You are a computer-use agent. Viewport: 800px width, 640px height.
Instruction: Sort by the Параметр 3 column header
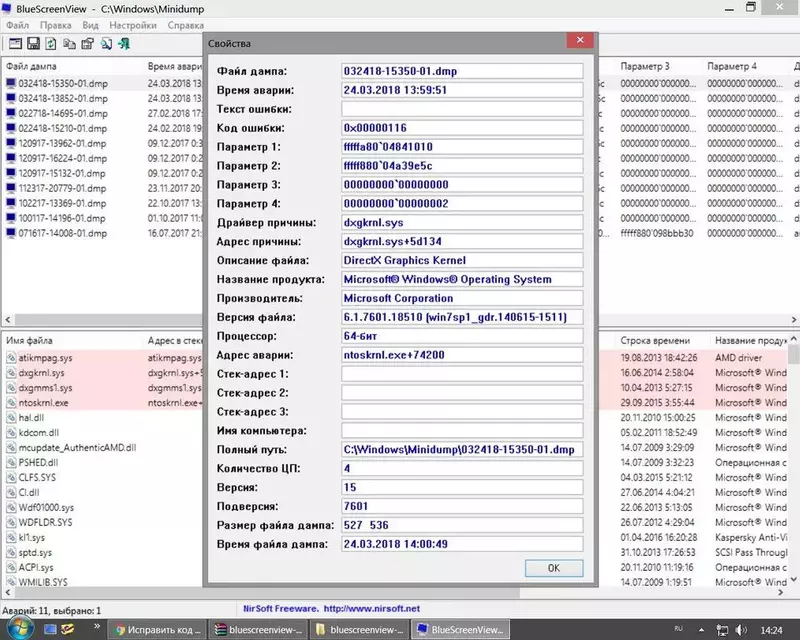[x=645, y=66]
